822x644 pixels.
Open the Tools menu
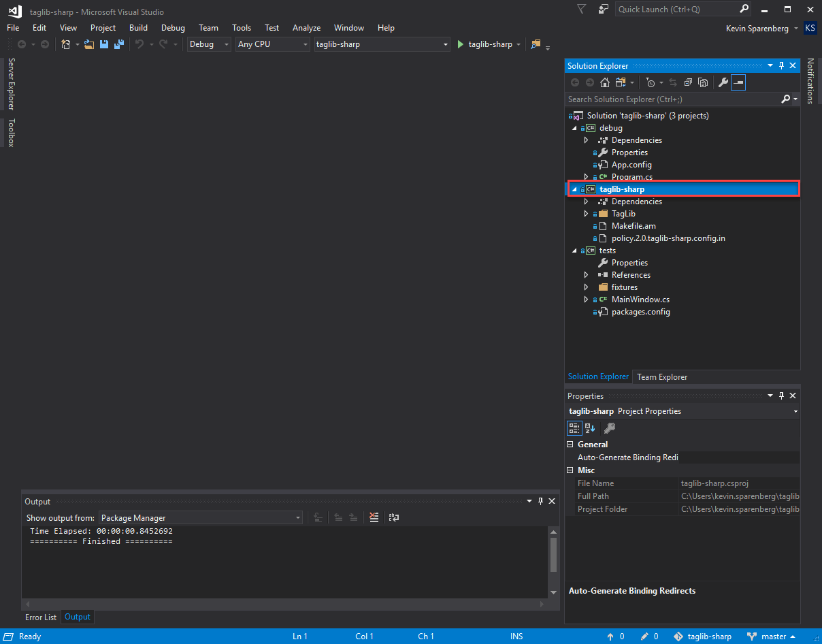point(242,28)
